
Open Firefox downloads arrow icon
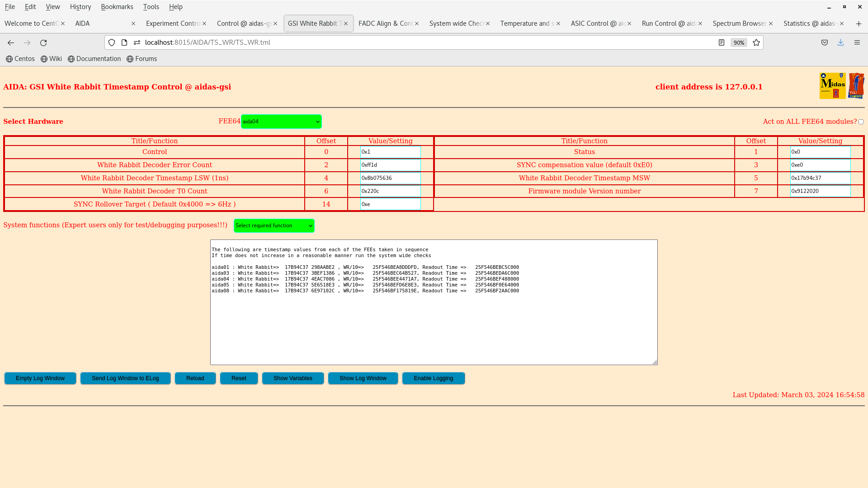[840, 42]
